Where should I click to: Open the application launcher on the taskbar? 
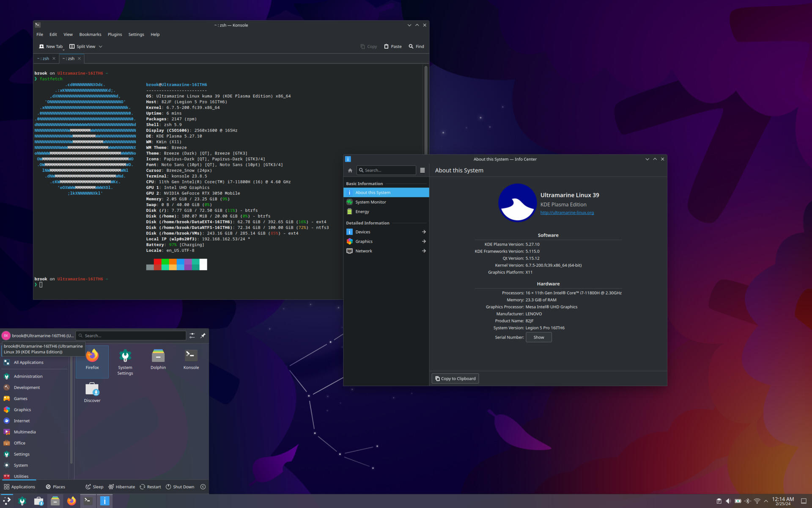pyautogui.click(x=7, y=501)
